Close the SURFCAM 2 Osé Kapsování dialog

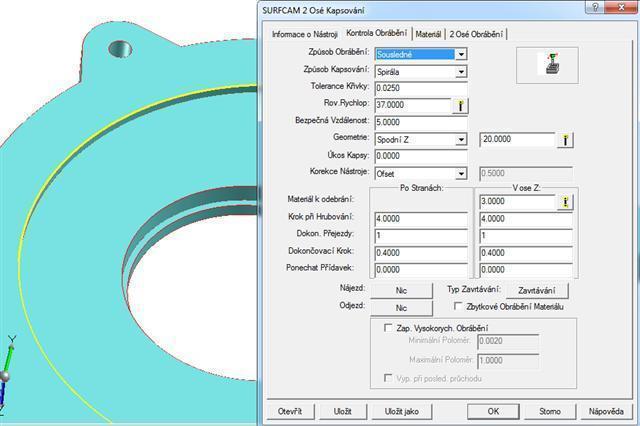[621, 7]
